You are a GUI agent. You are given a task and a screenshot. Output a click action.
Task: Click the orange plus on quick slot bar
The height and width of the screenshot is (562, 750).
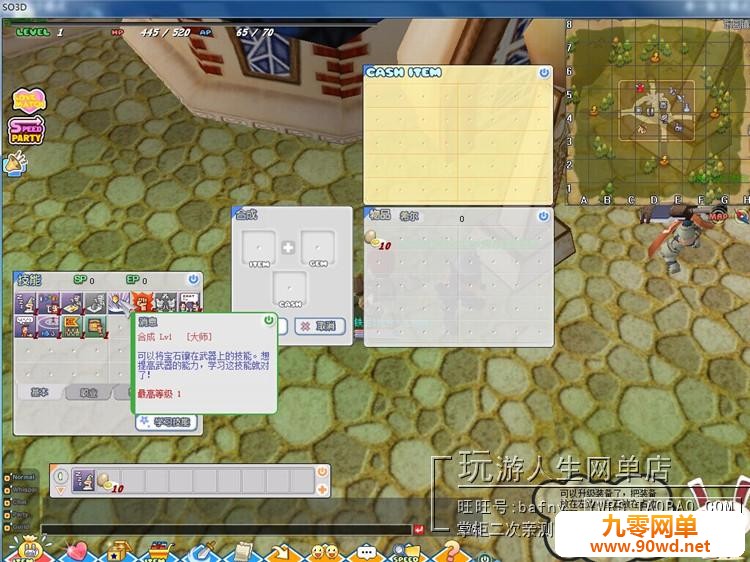322,489
